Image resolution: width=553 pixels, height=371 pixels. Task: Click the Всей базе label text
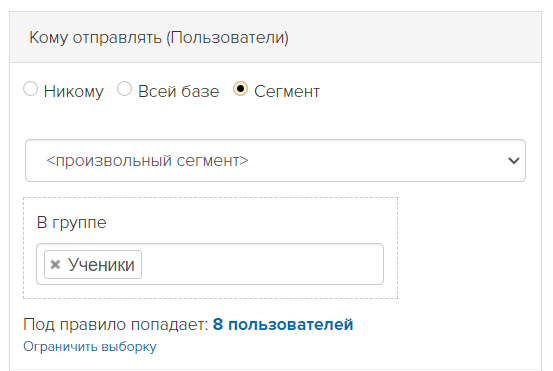(178, 91)
